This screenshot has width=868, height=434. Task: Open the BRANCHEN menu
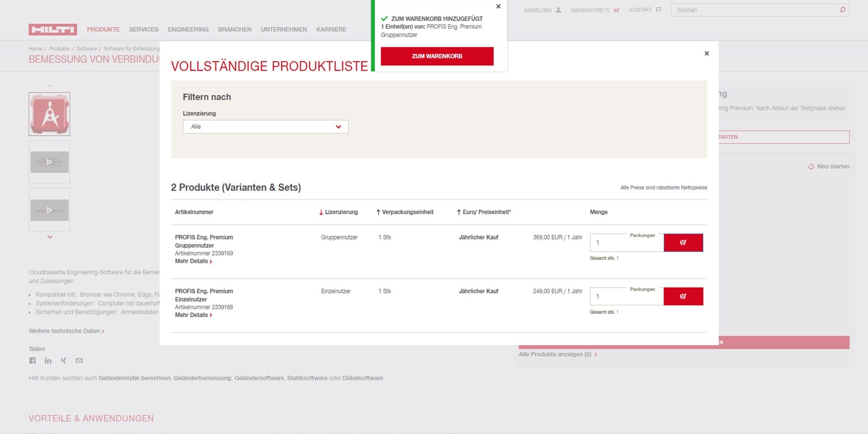235,29
